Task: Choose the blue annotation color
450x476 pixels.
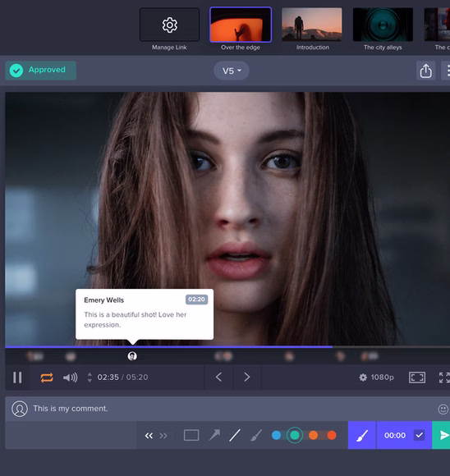Action: tap(276, 435)
